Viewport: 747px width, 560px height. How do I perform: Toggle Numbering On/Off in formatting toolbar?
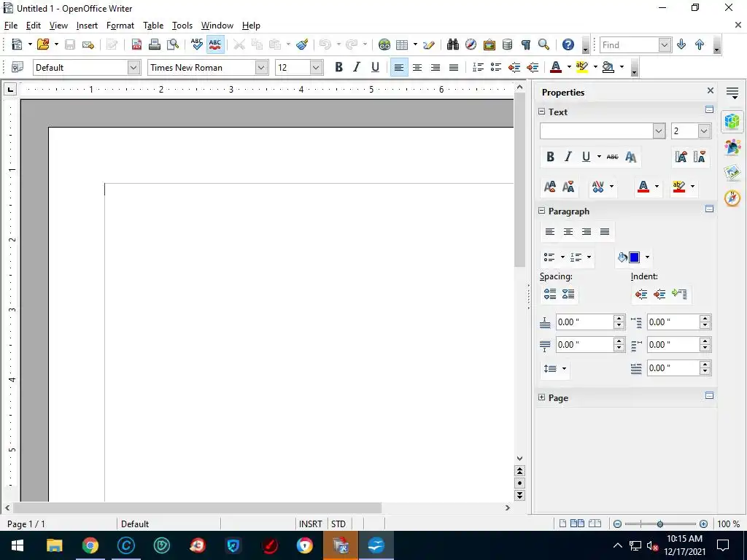478,68
